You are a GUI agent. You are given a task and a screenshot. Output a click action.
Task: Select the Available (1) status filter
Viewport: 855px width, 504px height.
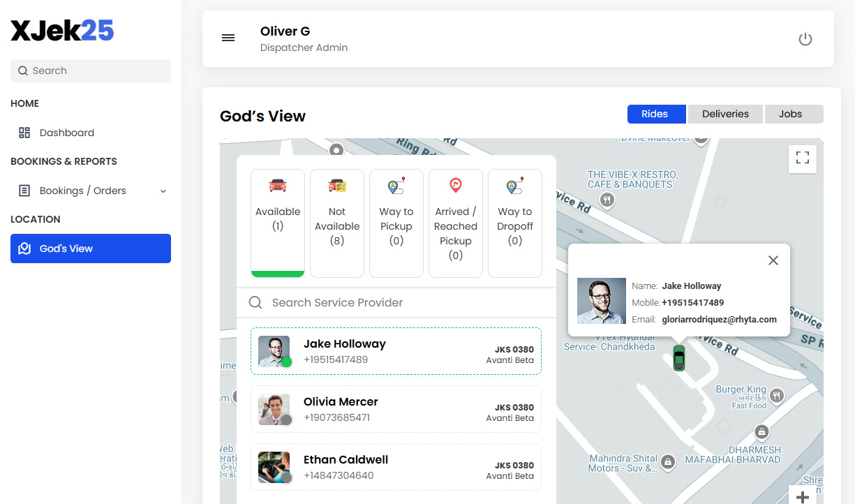[x=278, y=223]
